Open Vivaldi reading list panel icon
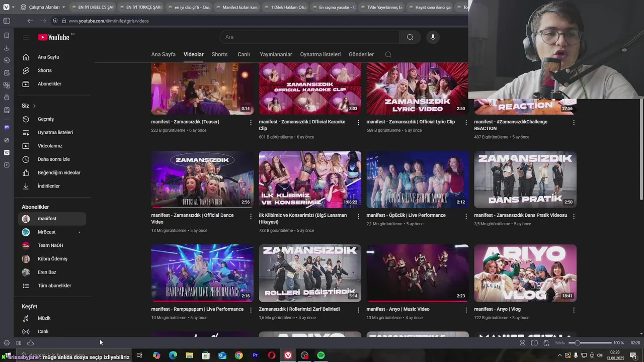Image resolution: width=644 pixels, height=362 pixels. tap(7, 110)
